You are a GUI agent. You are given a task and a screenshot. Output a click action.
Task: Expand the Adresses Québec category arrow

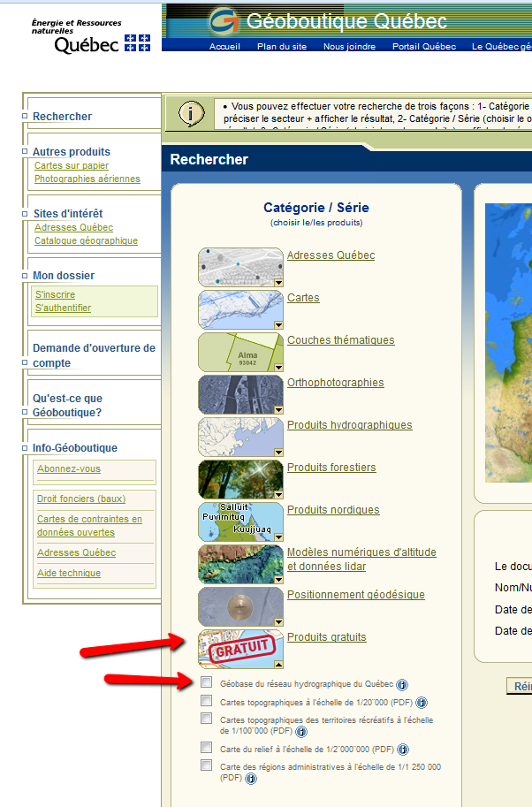coord(278,283)
